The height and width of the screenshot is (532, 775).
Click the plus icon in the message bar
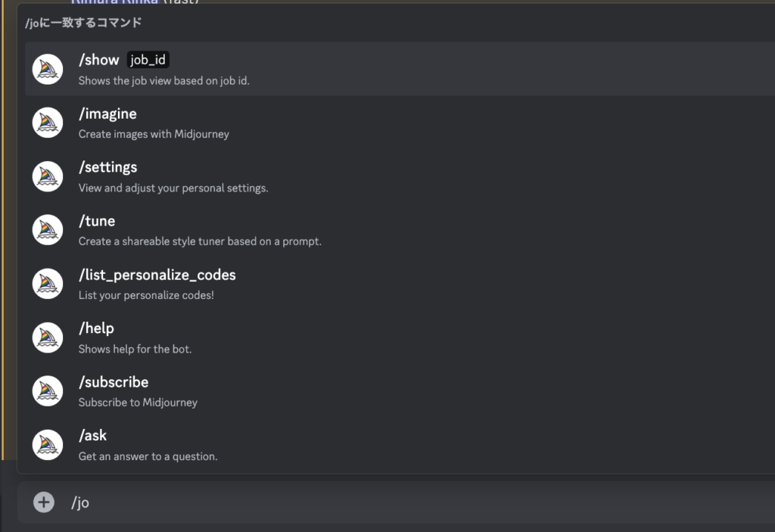[x=43, y=502]
